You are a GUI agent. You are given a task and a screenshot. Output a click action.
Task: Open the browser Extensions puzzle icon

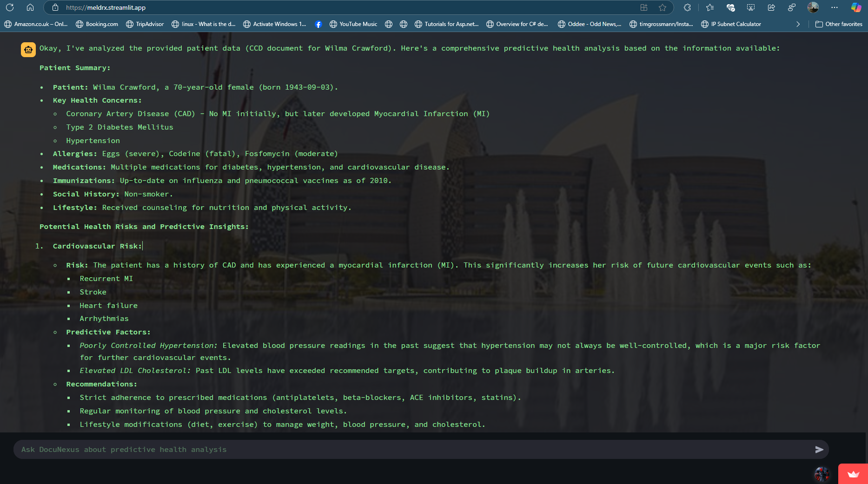pos(687,7)
